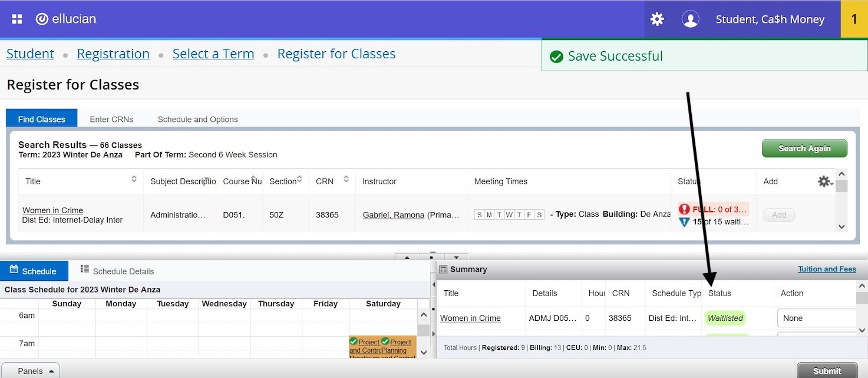This screenshot has width=868, height=378.
Task: Open Action dropdown for Women in Crime
Action: click(816, 318)
